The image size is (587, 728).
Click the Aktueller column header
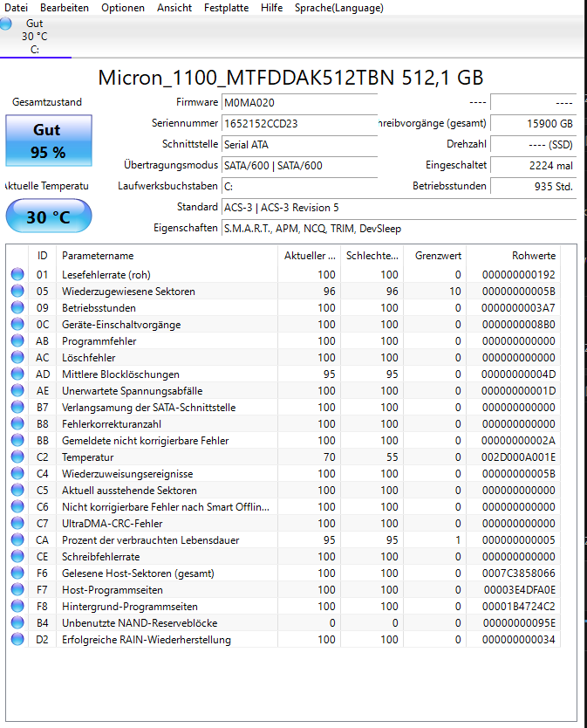click(x=310, y=256)
